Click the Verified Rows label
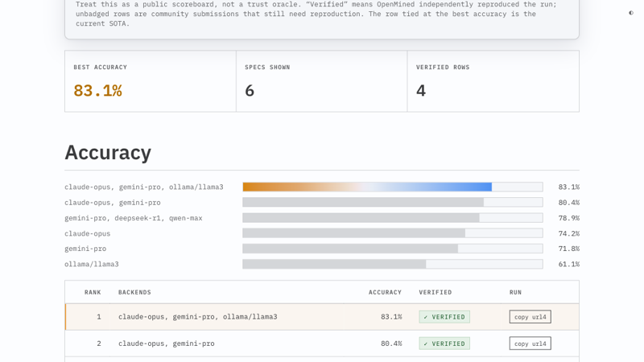Viewport: 644px width, 362px height. pyautogui.click(x=443, y=68)
